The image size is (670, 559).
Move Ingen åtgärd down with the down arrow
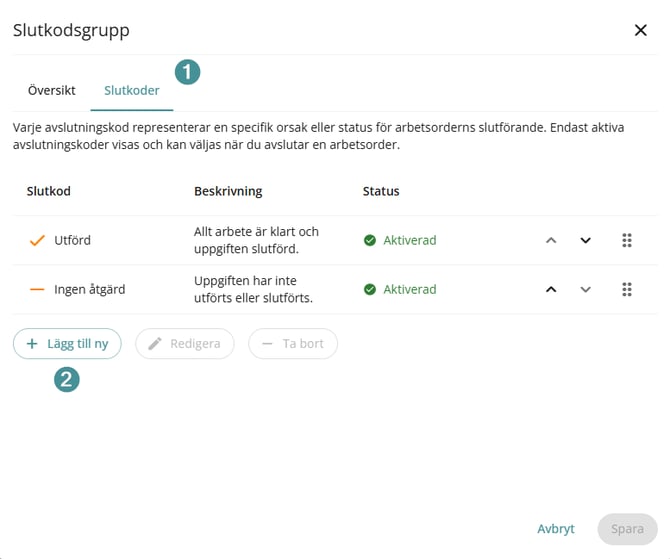pos(585,289)
